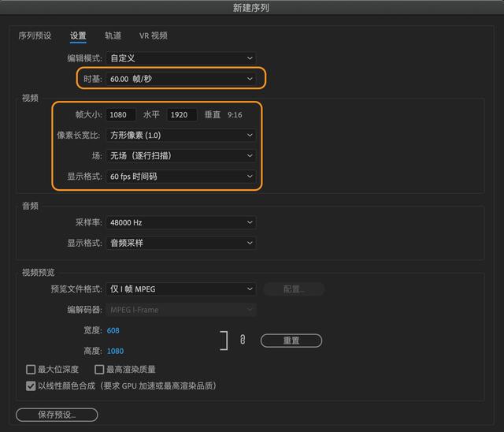This screenshot has width=504, height=432.
Task: Open the 轨道 tab
Action: (113, 35)
